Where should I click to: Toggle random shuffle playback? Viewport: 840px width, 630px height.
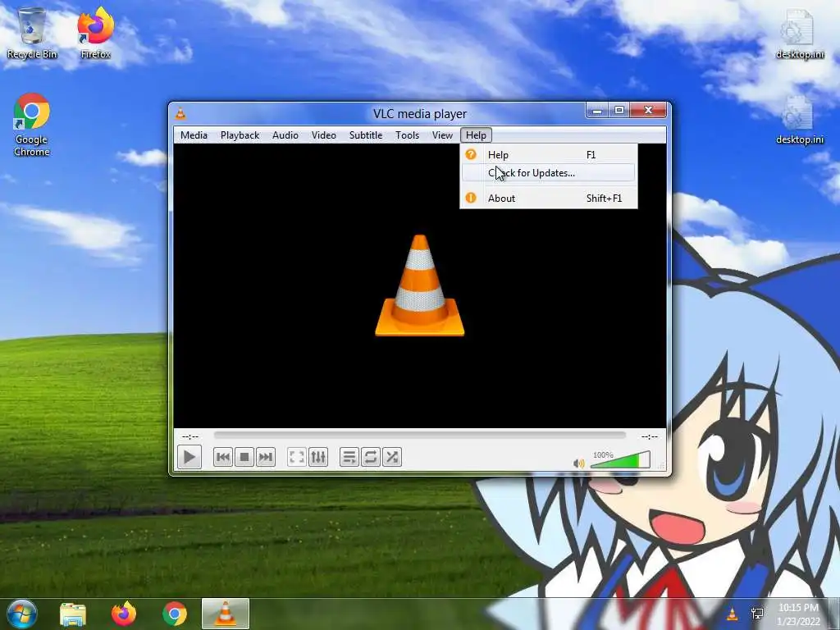pyautogui.click(x=391, y=457)
